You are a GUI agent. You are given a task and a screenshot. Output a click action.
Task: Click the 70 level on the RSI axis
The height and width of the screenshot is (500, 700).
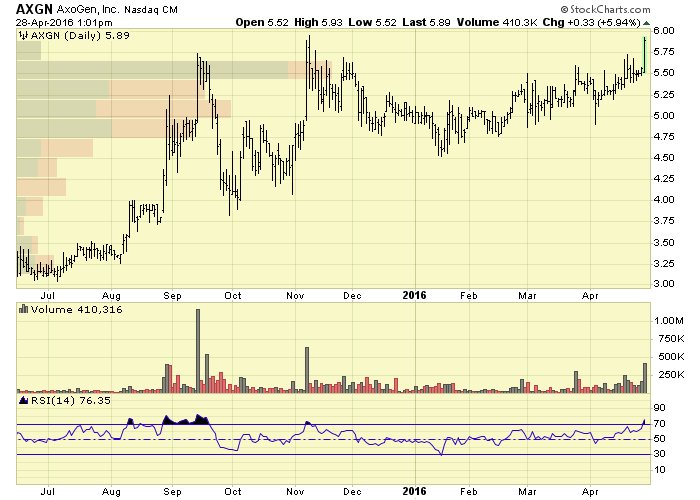coord(659,423)
